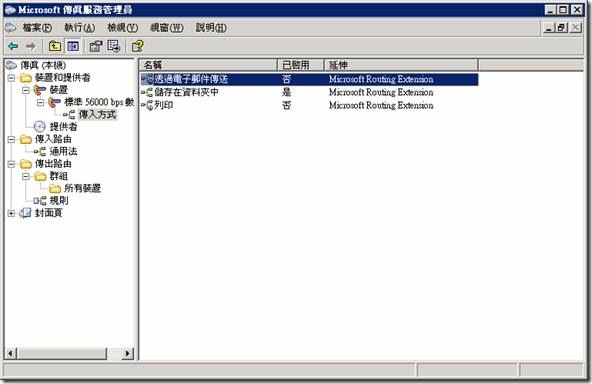Click Microsoft Routing Extension in 列印 row
Screen dimensions: 592x384
[381, 105]
